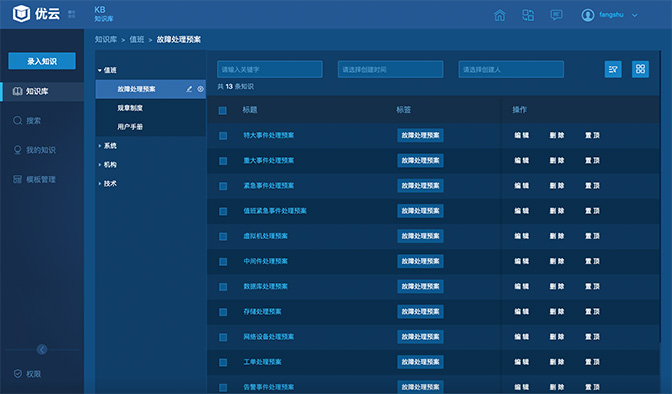Open 网络设备处理预案 title link
This screenshot has width=672, height=394.
(269, 337)
